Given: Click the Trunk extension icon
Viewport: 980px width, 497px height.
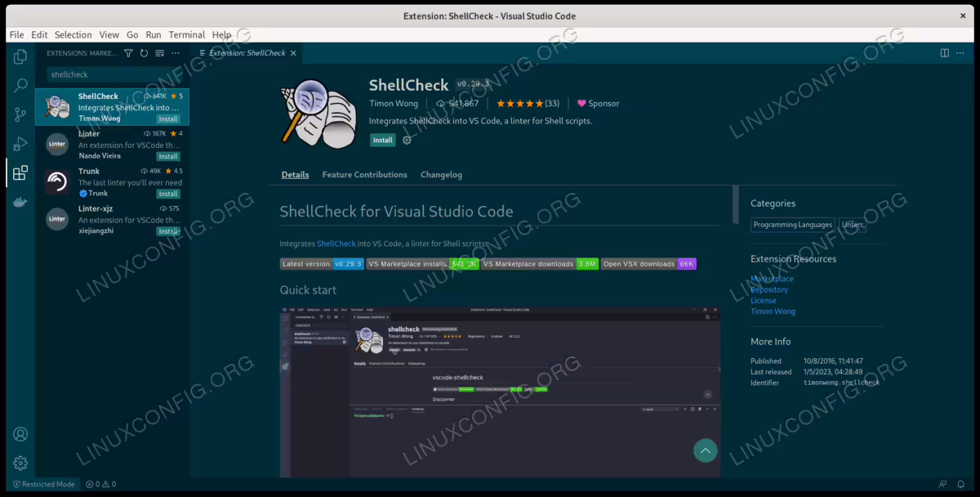Looking at the screenshot, I should 57,181.
